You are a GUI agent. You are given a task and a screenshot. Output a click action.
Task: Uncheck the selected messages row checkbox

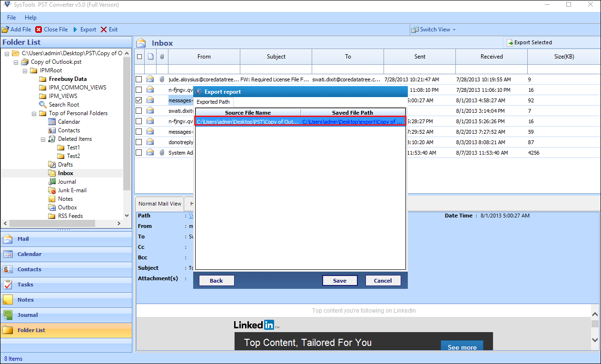[138, 100]
